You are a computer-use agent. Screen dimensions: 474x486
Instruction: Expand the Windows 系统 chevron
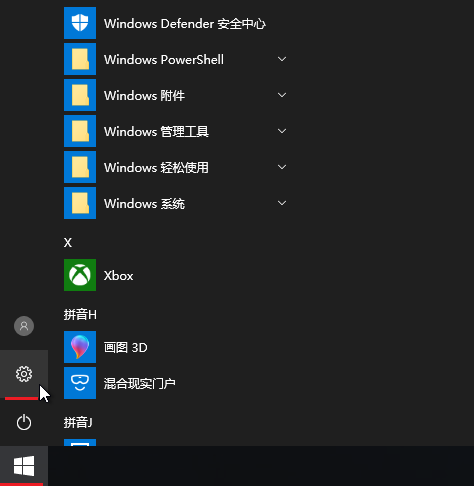282,203
